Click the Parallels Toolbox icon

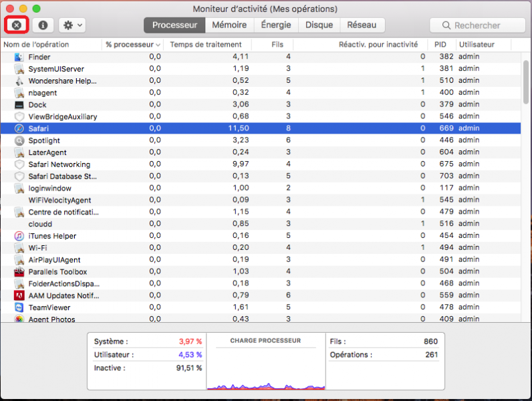19,271
